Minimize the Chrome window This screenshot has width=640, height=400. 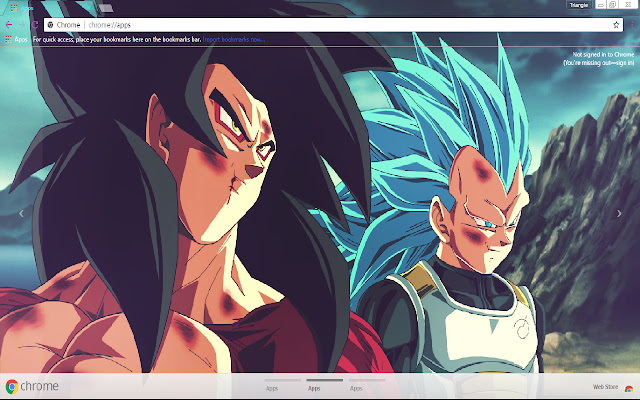[x=601, y=5]
